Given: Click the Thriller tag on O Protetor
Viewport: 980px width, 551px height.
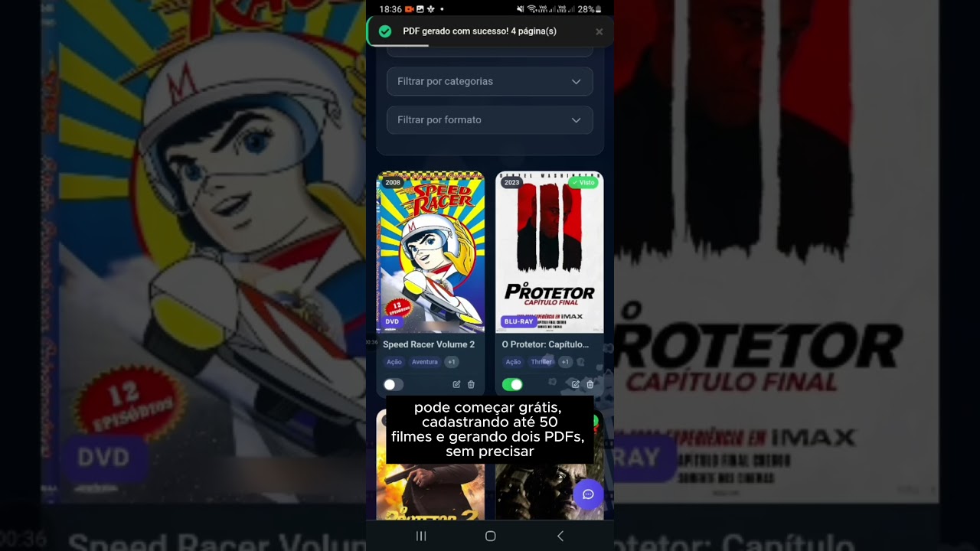Looking at the screenshot, I should coord(541,362).
